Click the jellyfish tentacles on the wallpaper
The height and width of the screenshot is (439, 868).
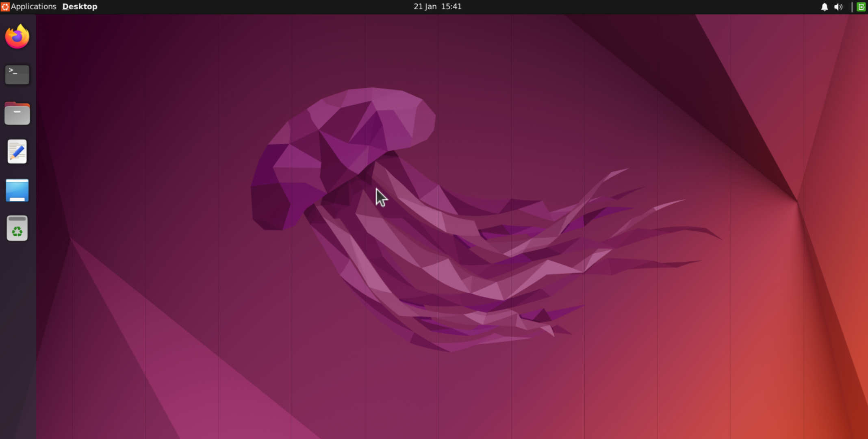tap(488, 260)
